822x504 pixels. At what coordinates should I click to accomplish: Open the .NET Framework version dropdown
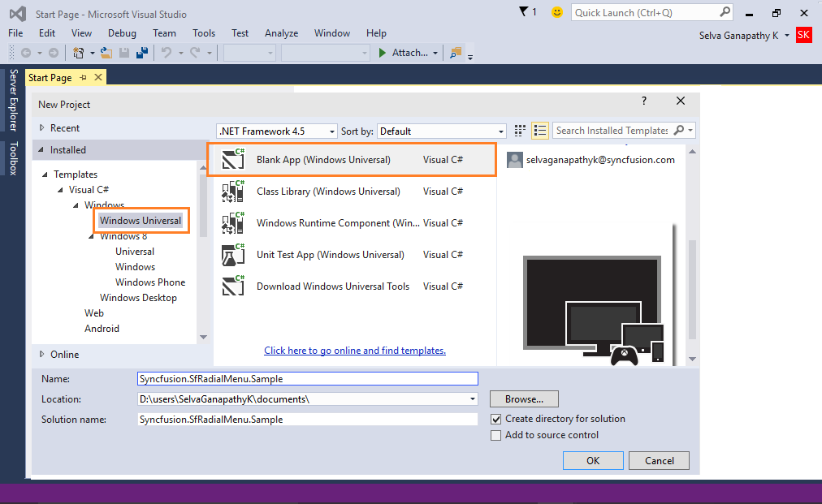coord(277,131)
